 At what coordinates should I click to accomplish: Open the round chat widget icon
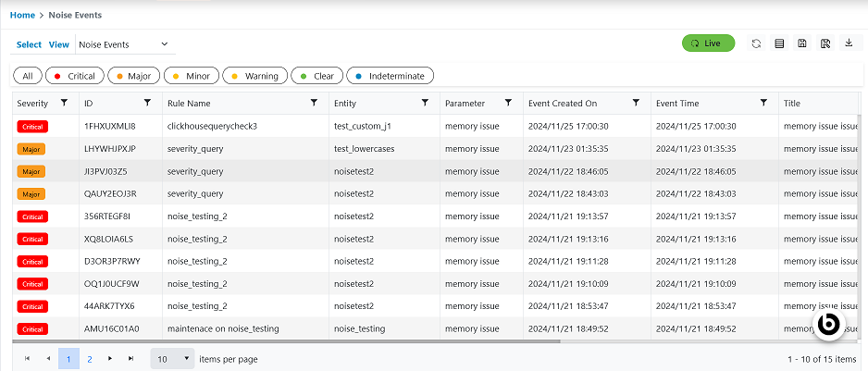point(828,323)
